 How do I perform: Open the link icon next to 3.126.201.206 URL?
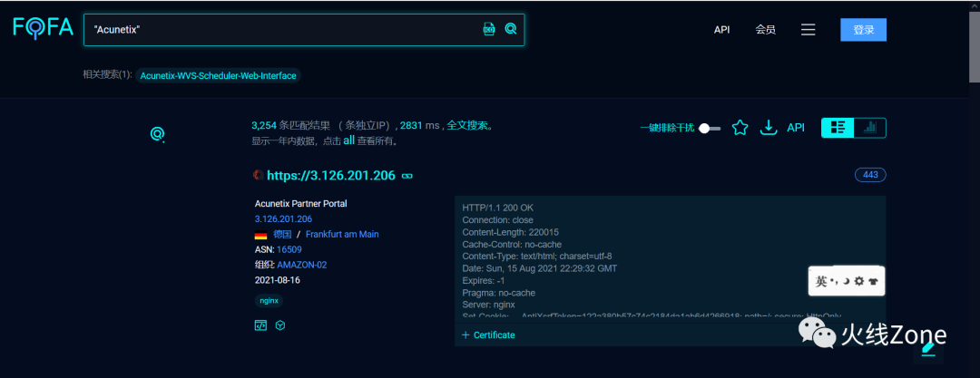407,176
